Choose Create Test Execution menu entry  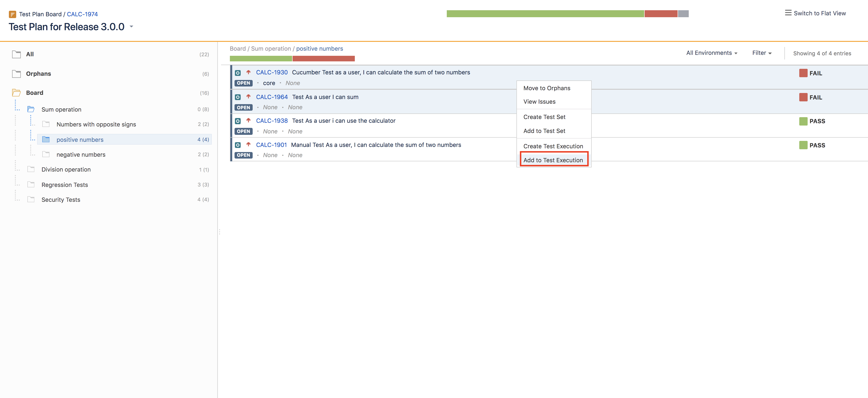click(553, 146)
